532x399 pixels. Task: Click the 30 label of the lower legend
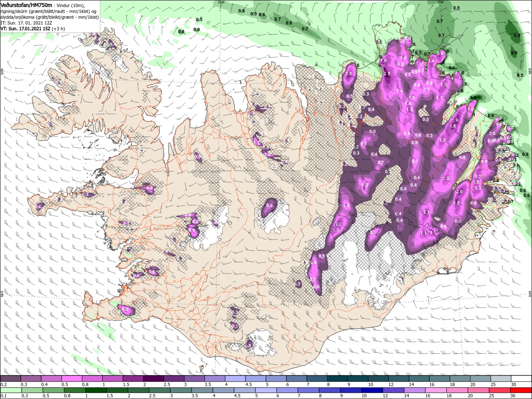pos(512,396)
